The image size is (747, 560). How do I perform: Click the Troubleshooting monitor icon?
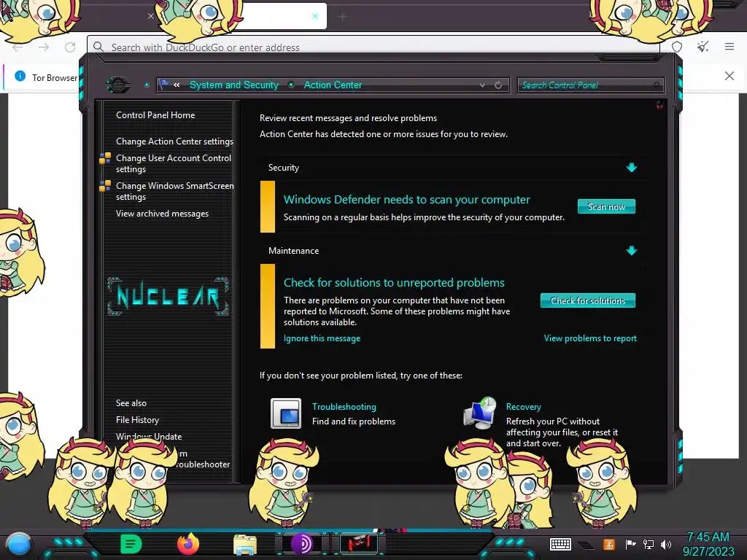(x=286, y=413)
